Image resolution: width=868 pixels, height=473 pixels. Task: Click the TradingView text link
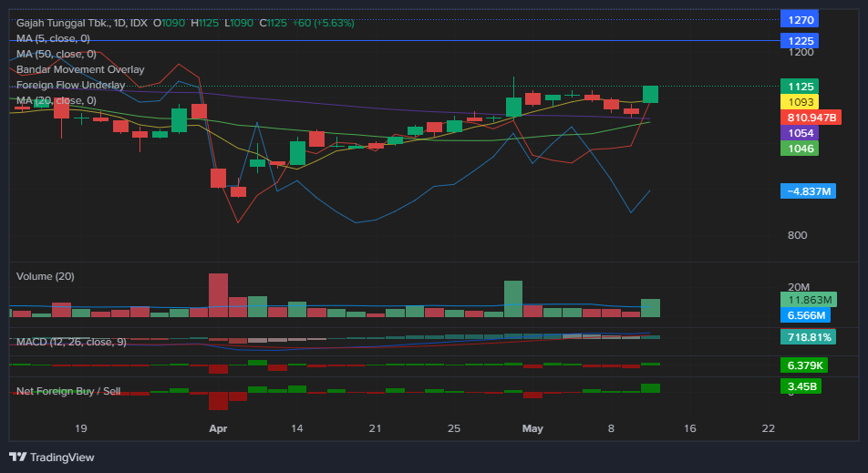62,457
